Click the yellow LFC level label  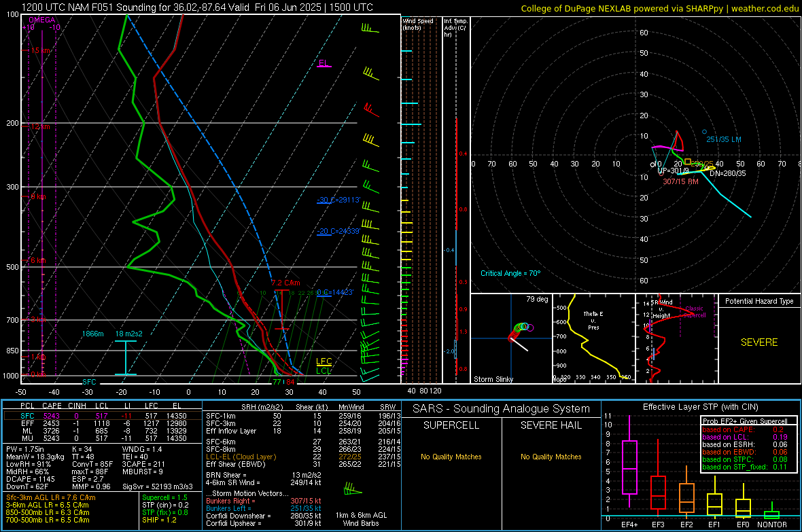[324, 361]
